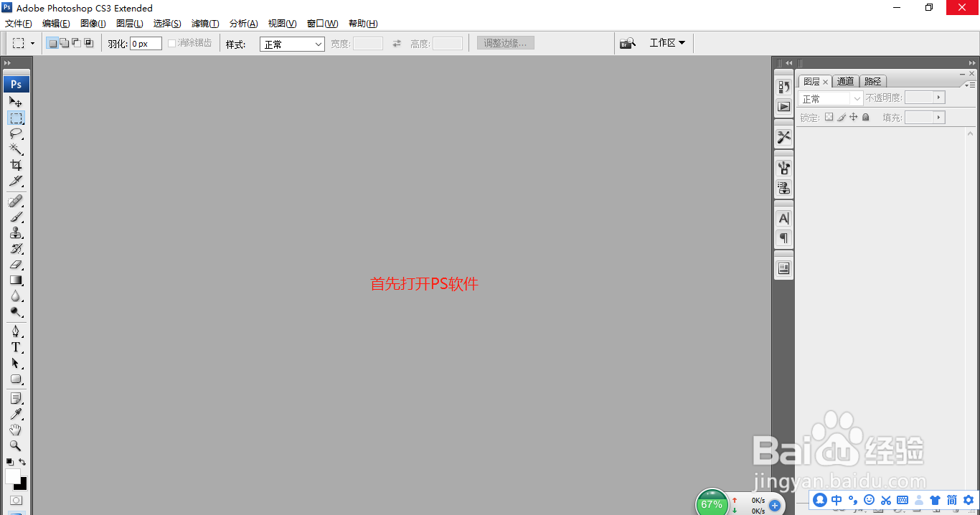This screenshot has width=980, height=515.
Task: Toggle lock transparent pixels icon
Action: coord(829,117)
